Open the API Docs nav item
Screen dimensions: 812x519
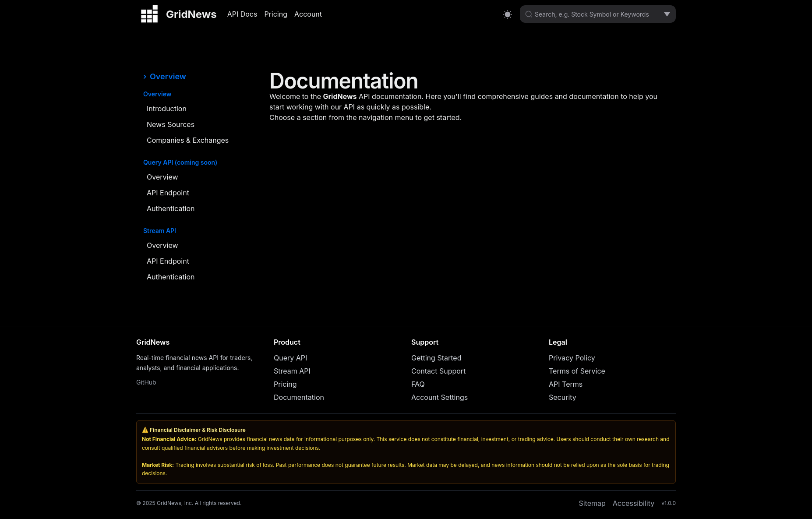tap(242, 14)
